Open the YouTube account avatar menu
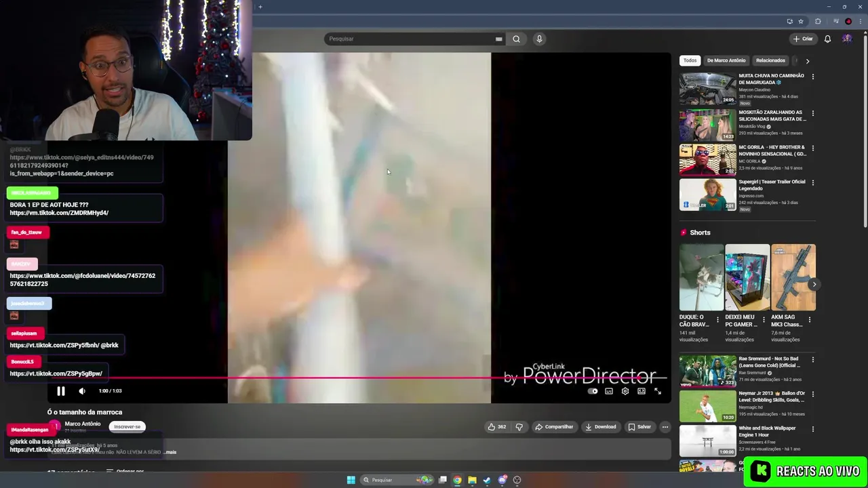 (847, 39)
